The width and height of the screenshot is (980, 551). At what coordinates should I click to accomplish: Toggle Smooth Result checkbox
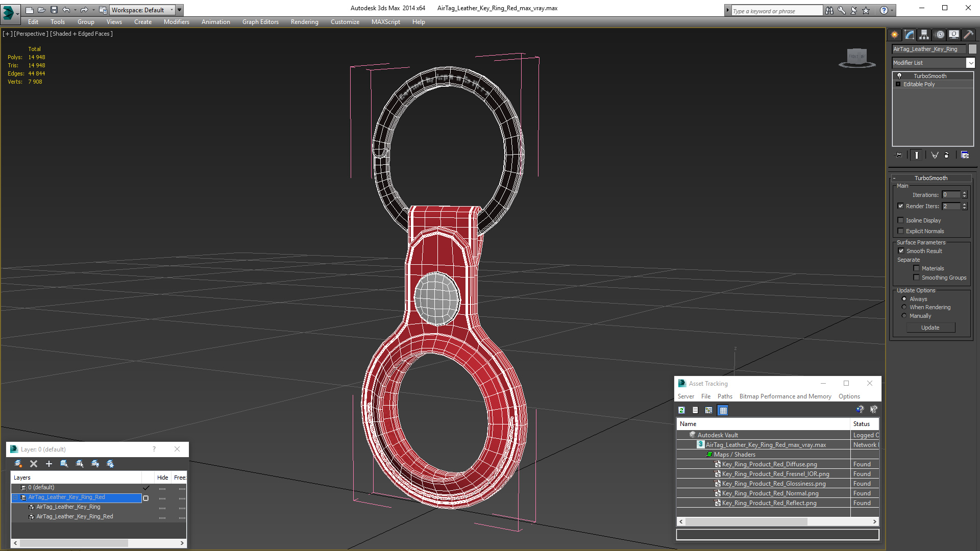901,251
